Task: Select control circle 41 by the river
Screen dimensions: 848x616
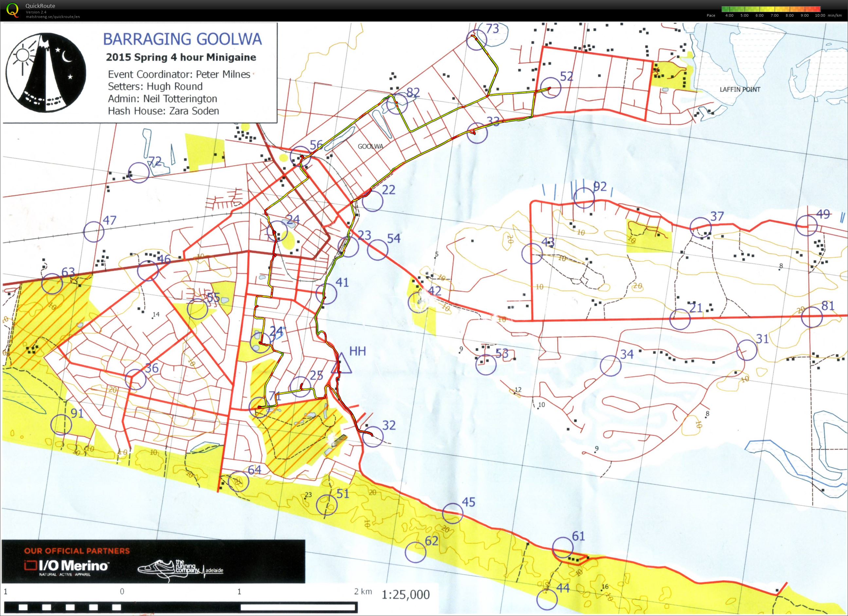Action: tap(326, 294)
